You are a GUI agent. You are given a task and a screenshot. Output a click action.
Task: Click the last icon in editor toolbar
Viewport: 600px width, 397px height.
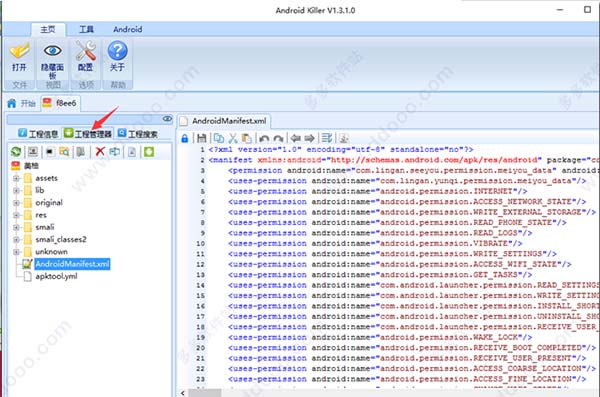point(344,138)
